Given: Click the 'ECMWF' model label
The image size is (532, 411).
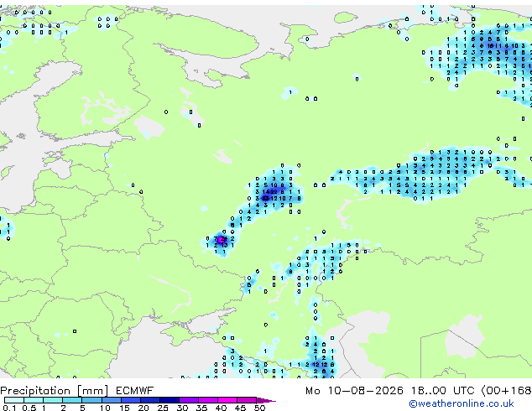Looking at the screenshot, I should tap(135, 391).
